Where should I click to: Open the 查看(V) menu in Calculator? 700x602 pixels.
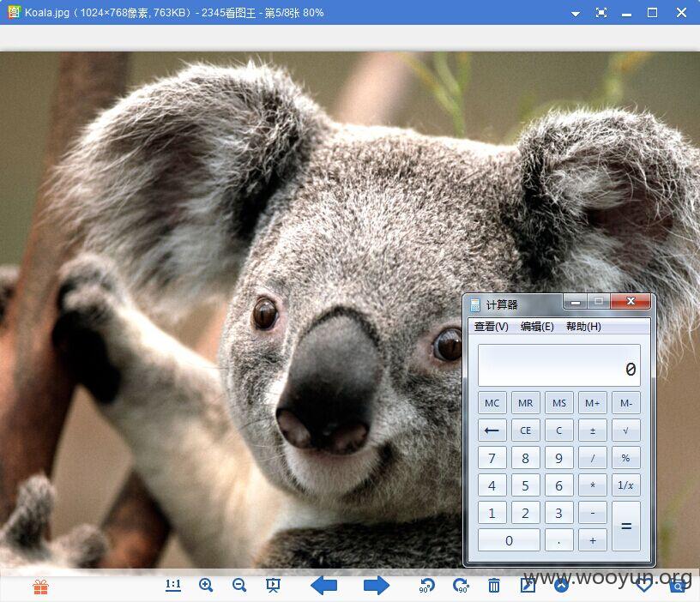point(491,327)
